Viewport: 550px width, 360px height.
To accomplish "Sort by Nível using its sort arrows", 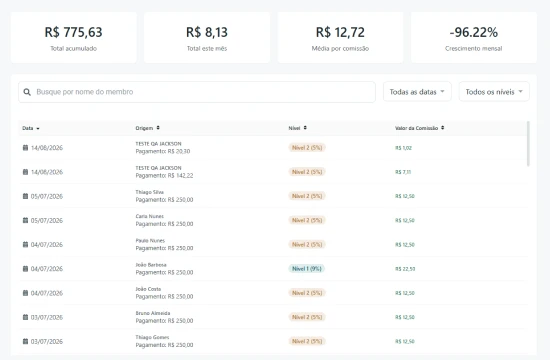I will coord(305,128).
